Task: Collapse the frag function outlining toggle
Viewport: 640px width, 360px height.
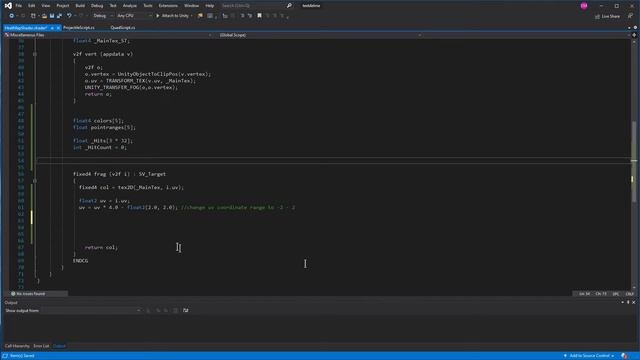Action: click(35, 180)
